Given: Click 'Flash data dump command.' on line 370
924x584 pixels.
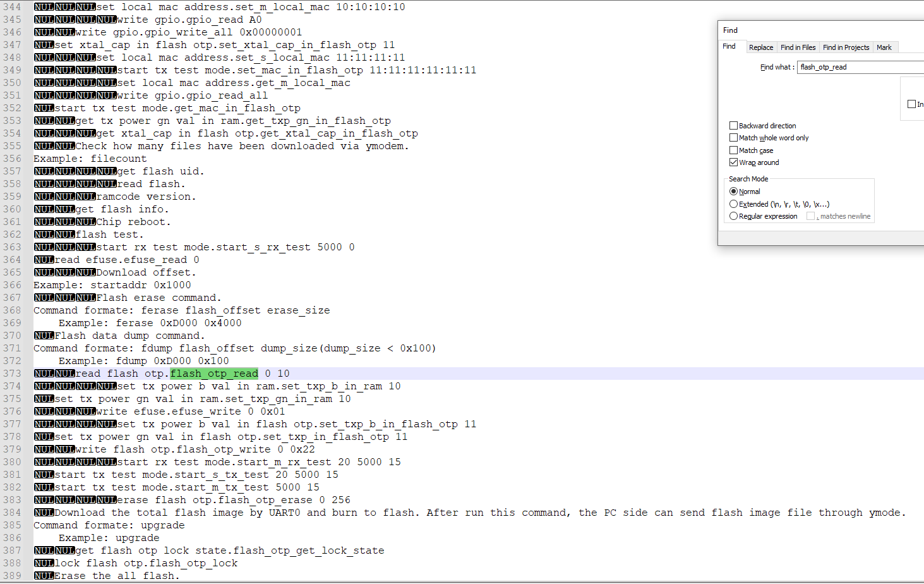Looking at the screenshot, I should pos(129,336).
